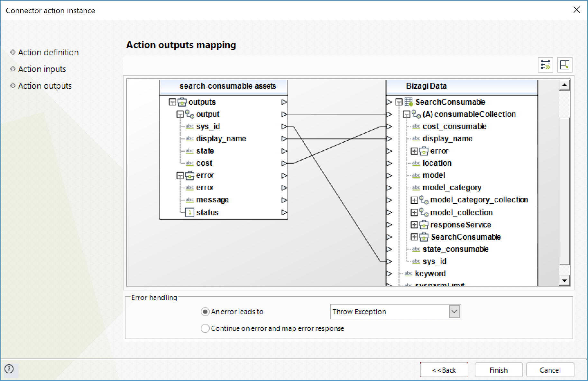Click the output arrow beside cost
The image size is (588, 381).
pos(284,163)
